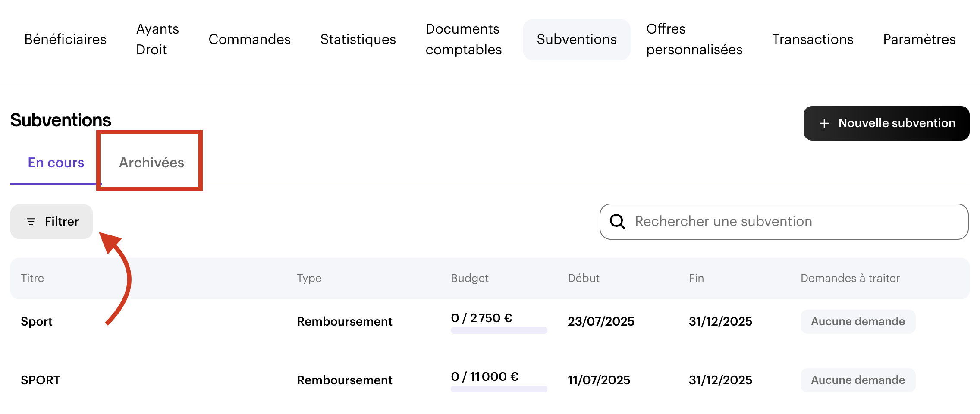Open the Filtrer options

point(52,222)
